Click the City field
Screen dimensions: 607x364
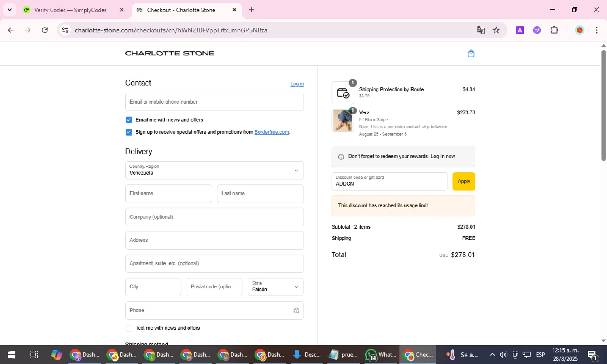coord(153,287)
